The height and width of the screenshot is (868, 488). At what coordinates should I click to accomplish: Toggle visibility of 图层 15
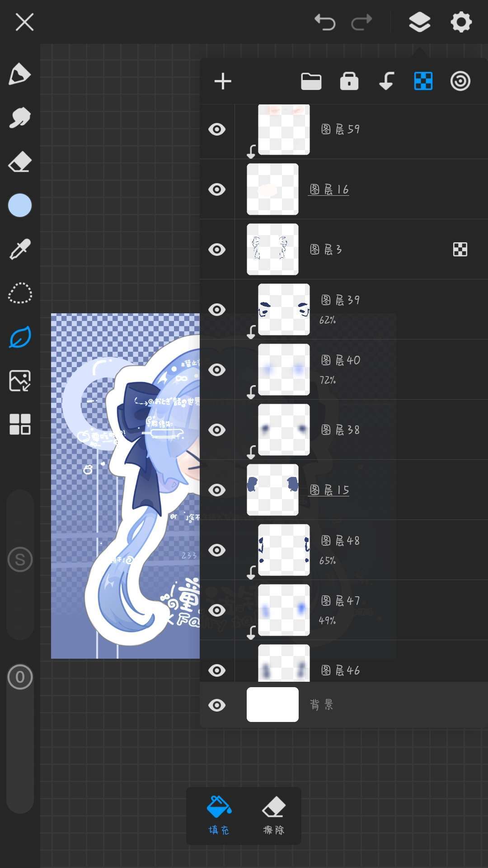[217, 490]
